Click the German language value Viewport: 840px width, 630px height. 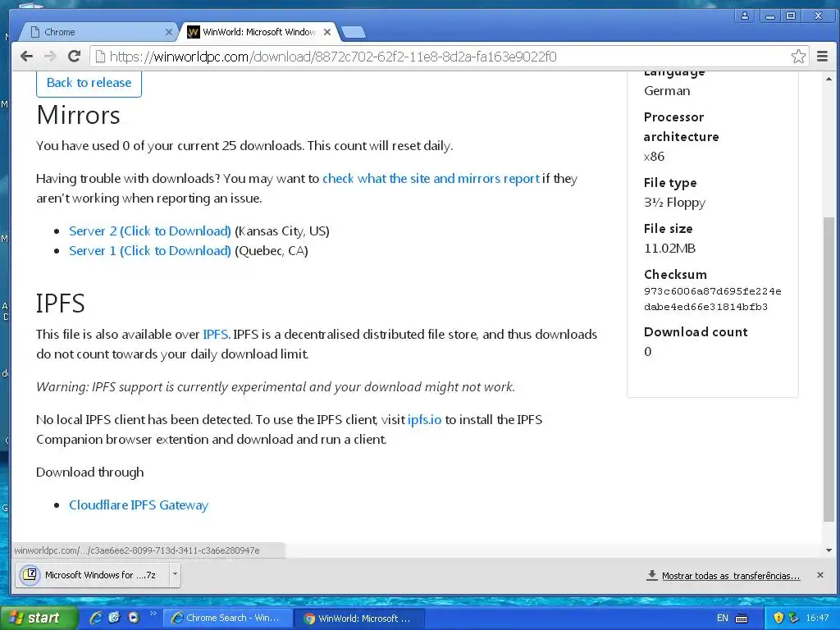[x=667, y=91]
